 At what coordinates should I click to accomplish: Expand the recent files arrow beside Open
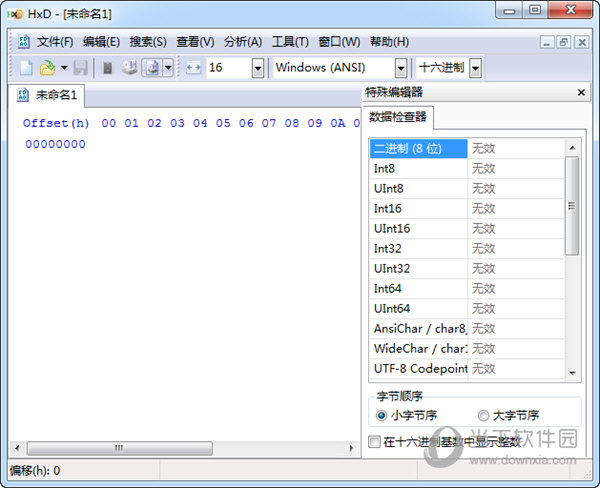pos(64,68)
